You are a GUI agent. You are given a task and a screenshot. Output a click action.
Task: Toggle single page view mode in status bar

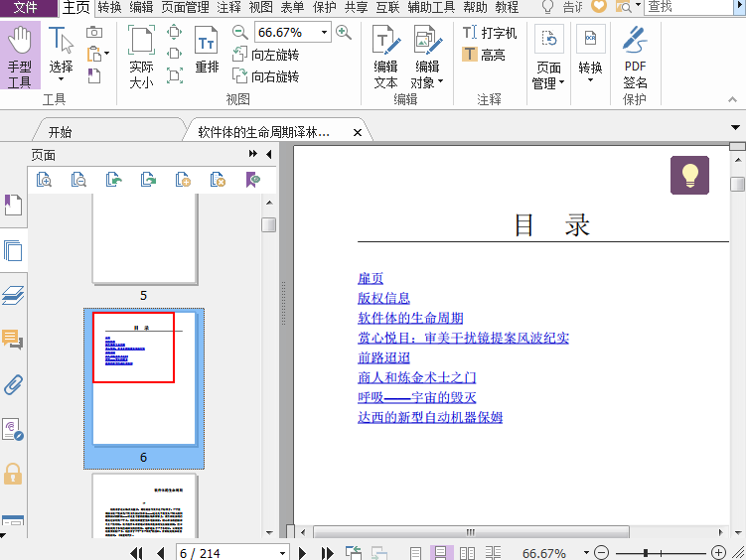point(415,553)
